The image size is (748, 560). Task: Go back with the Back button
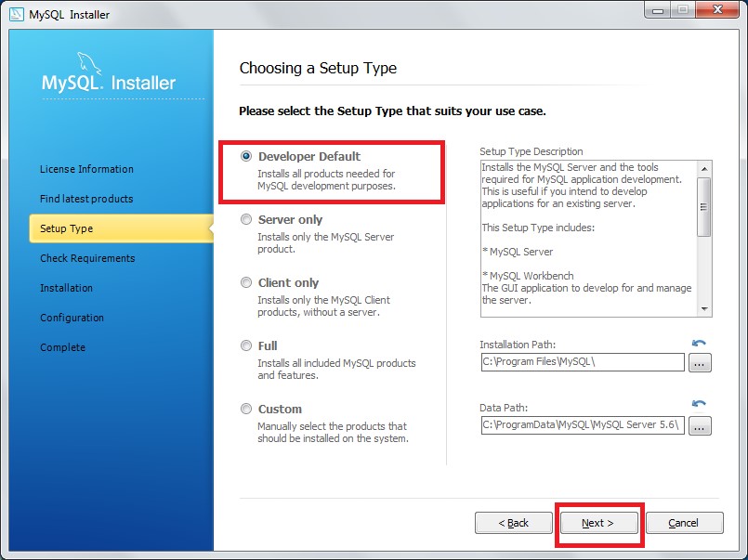(x=513, y=523)
